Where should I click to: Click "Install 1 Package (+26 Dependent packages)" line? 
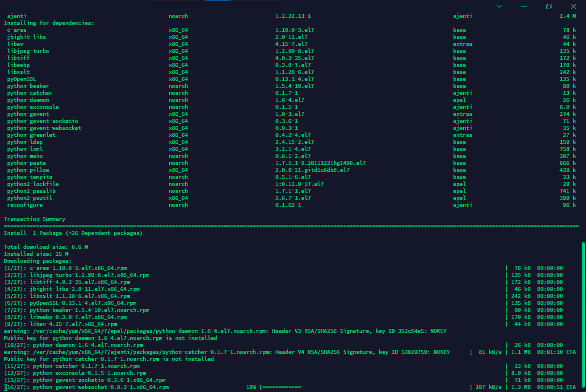pos(73,233)
